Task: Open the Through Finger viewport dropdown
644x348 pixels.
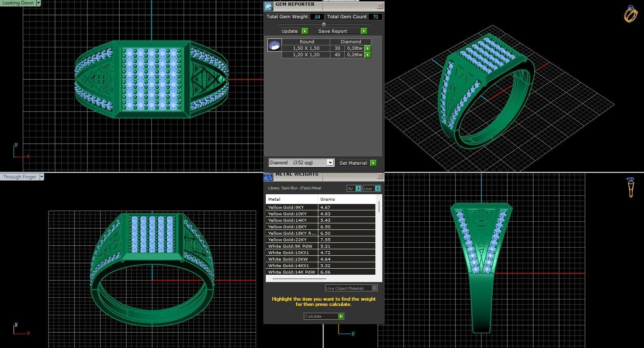Action: click(42, 177)
